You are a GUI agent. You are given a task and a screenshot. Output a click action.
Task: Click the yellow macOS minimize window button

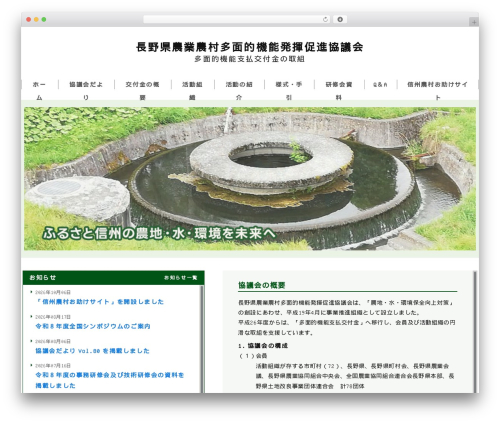tap(36, 20)
